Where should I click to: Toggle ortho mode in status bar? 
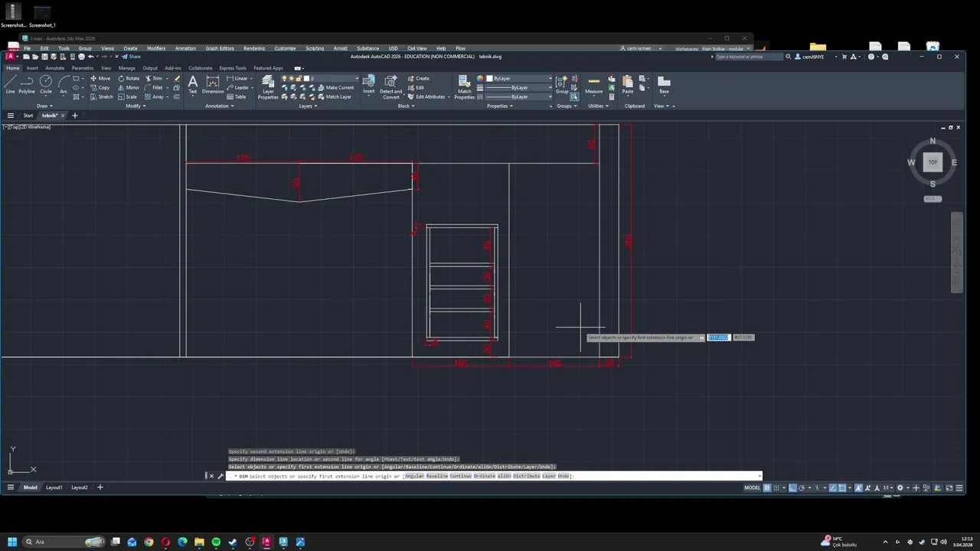793,487
